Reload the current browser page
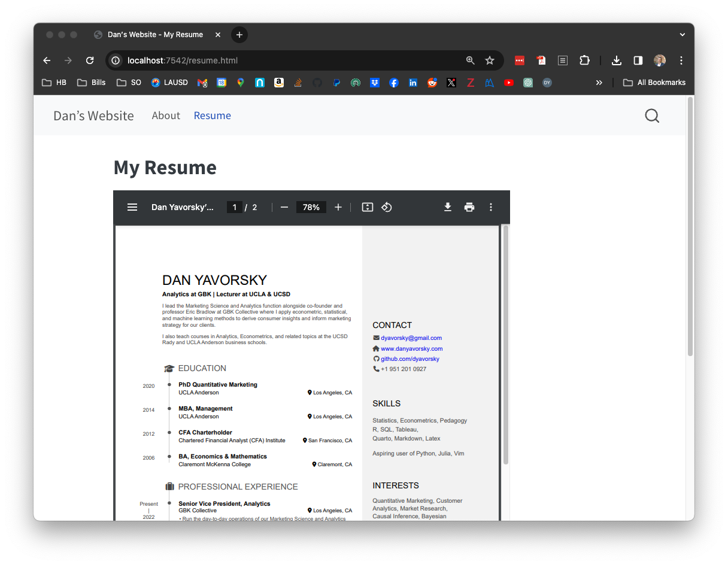The height and width of the screenshot is (565, 728). tap(90, 60)
